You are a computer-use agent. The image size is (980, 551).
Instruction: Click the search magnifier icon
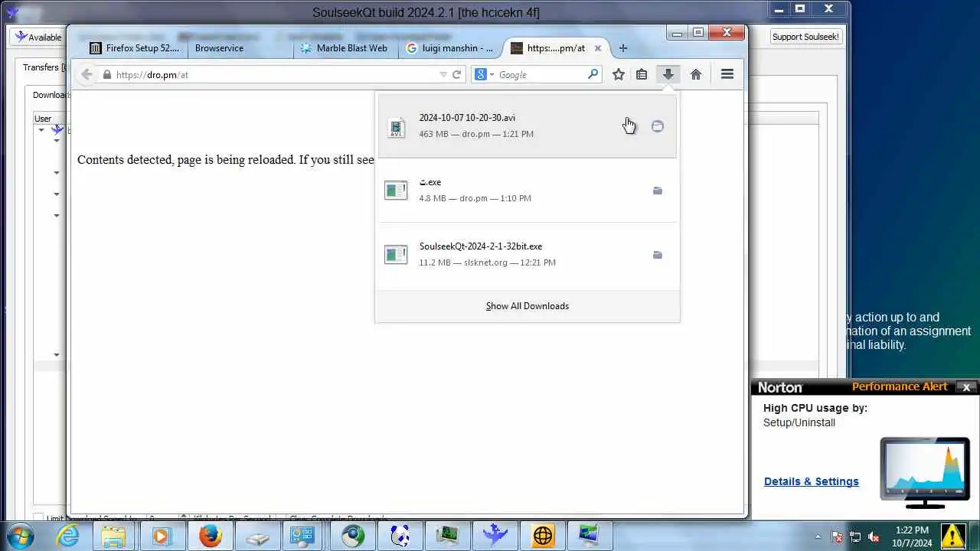coord(593,74)
